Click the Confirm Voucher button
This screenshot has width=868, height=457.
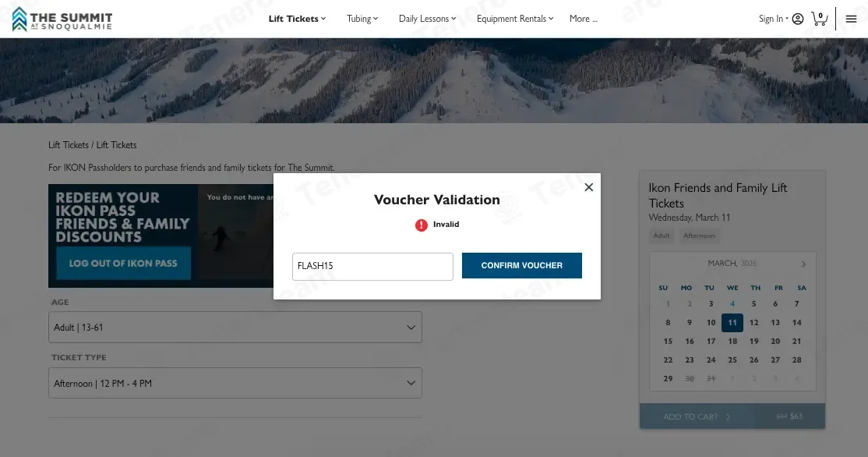[522, 265]
